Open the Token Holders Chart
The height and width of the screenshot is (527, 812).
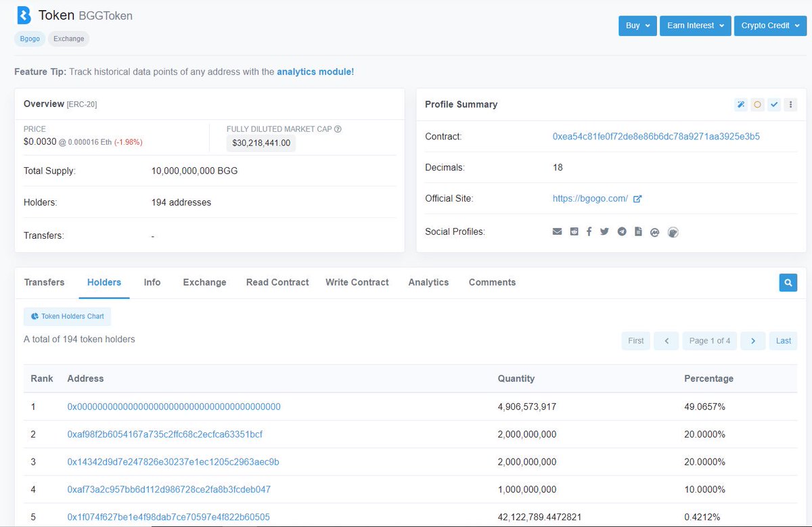[67, 316]
